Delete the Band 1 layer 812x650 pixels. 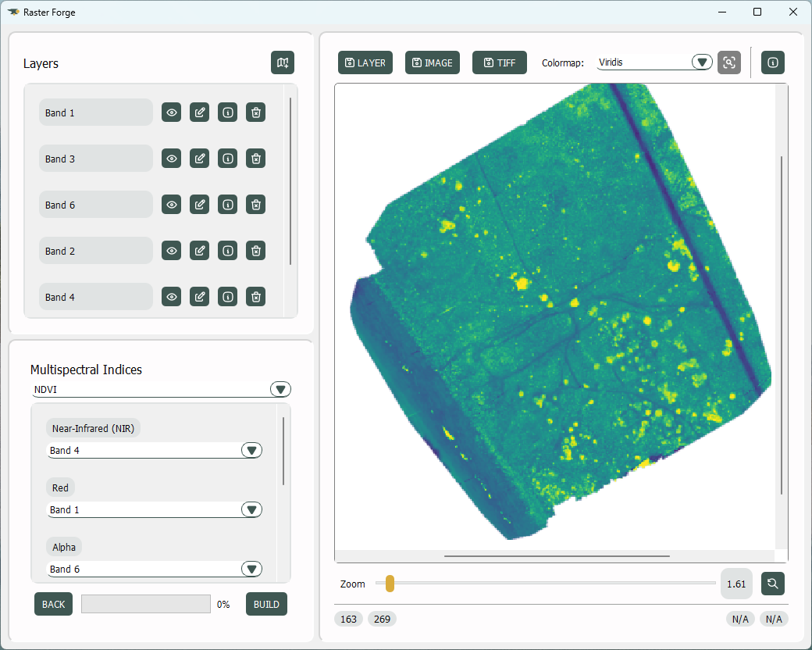pos(256,112)
